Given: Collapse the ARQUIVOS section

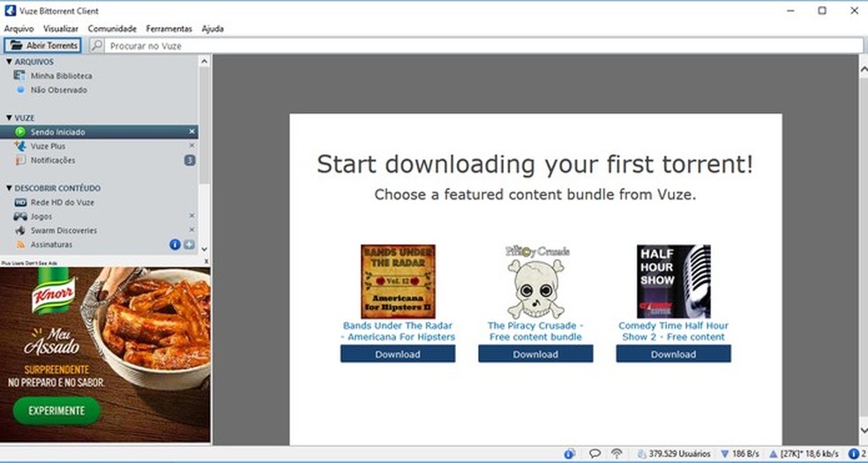Looking at the screenshot, I should (x=9, y=62).
